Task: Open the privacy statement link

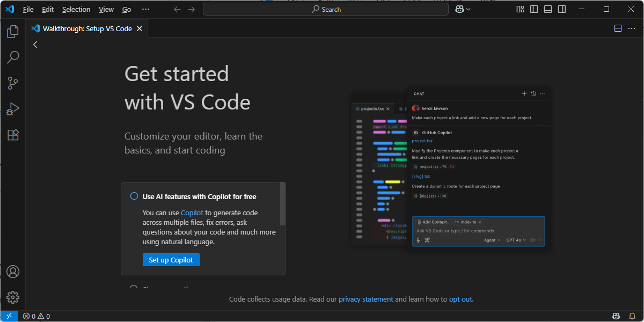Action: [366, 299]
